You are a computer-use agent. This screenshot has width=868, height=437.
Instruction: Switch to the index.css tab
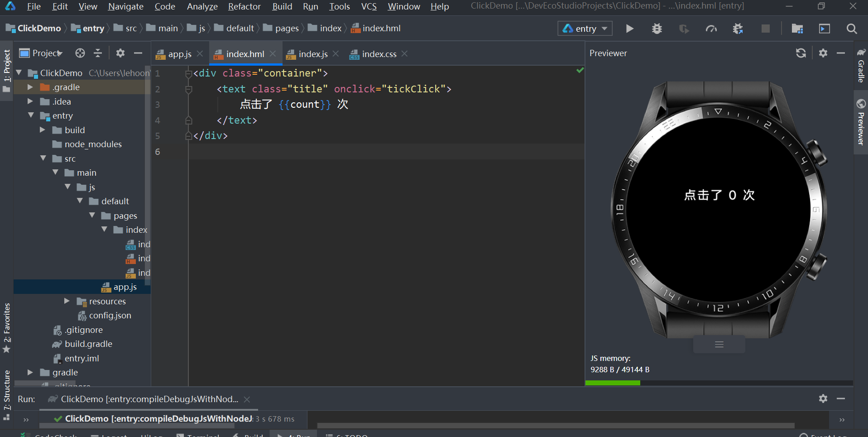point(379,54)
